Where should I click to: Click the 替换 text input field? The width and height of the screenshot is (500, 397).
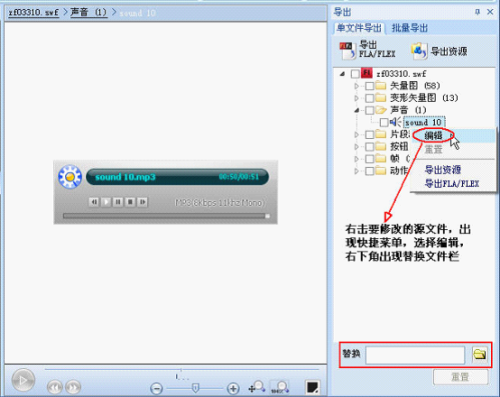click(415, 355)
